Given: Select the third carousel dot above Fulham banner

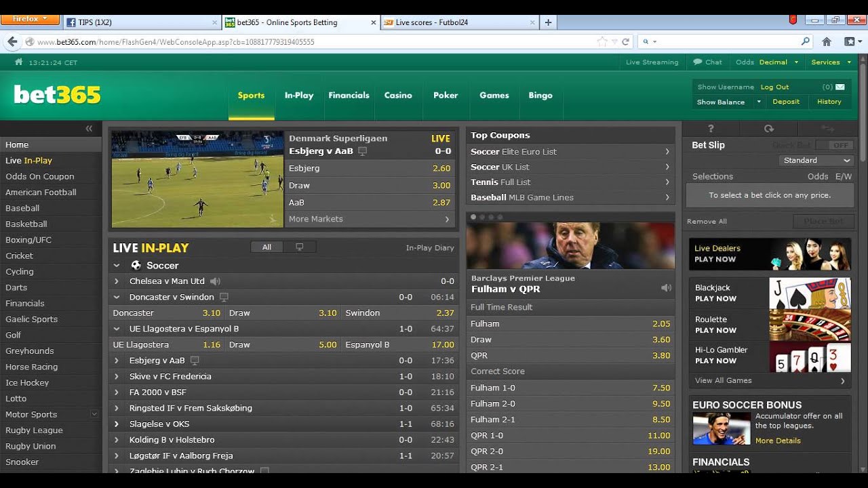Looking at the screenshot, I should tap(491, 217).
